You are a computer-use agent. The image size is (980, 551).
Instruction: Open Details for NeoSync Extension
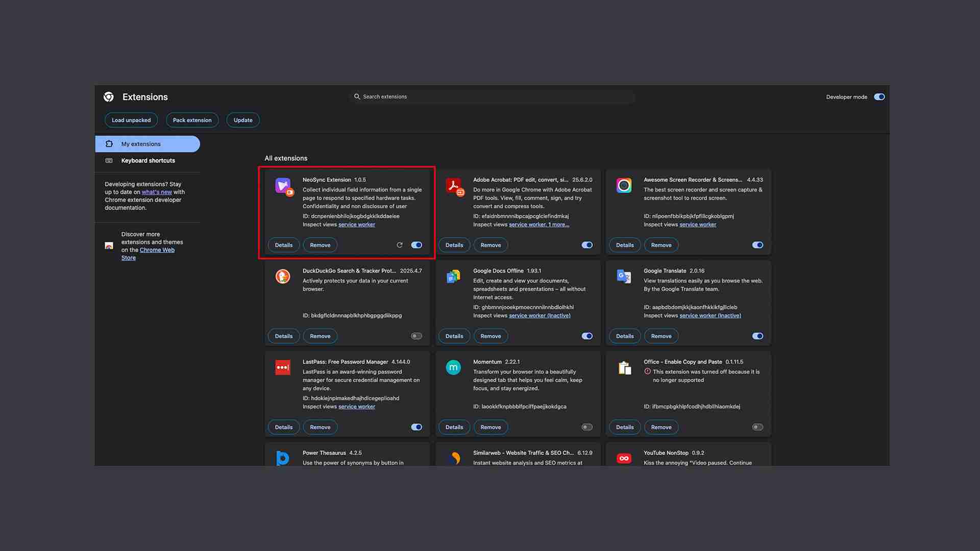[284, 245]
